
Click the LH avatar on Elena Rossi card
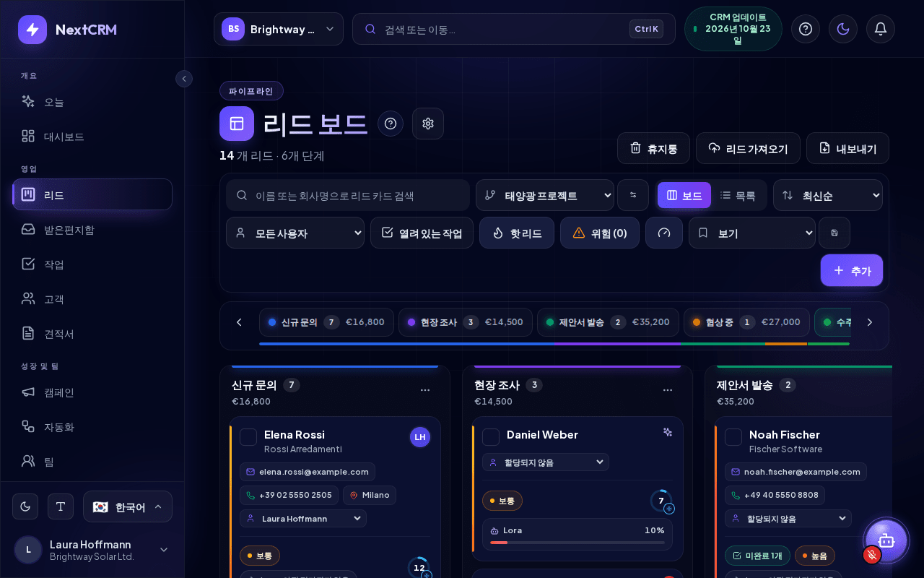[x=420, y=437]
